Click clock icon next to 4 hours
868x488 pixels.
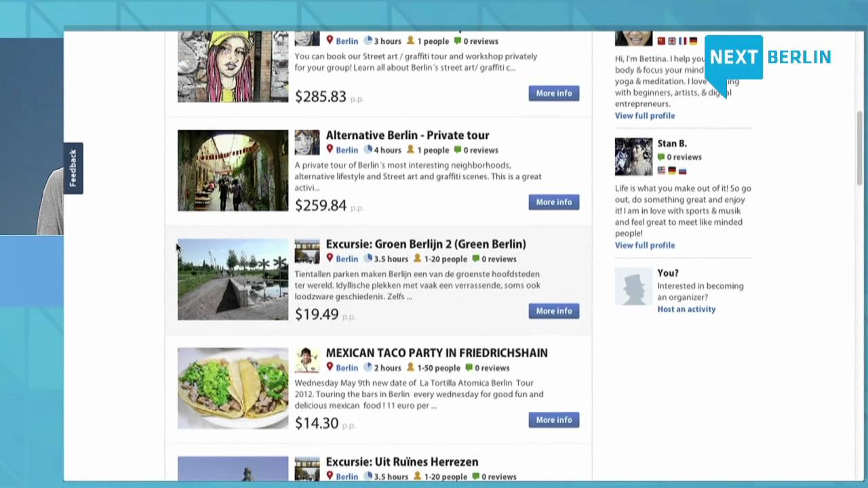368,150
